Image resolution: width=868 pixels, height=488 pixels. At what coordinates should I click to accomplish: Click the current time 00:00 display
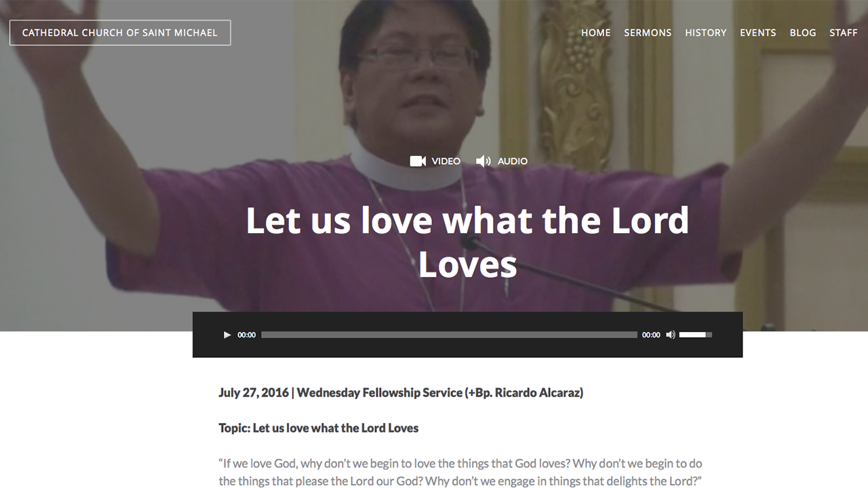(x=247, y=335)
